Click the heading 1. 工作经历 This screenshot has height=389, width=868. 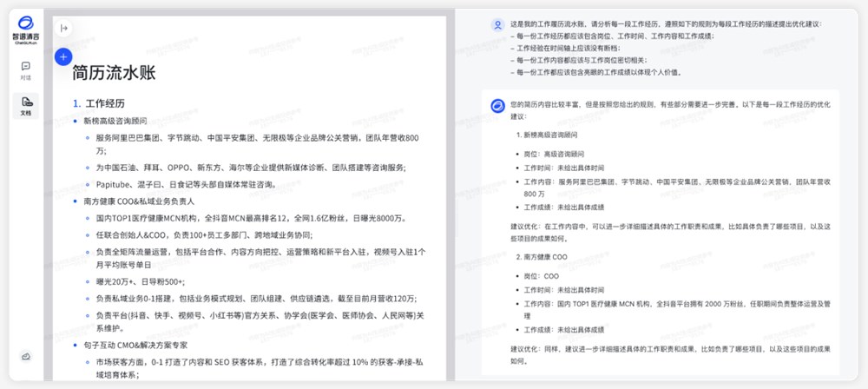point(99,103)
